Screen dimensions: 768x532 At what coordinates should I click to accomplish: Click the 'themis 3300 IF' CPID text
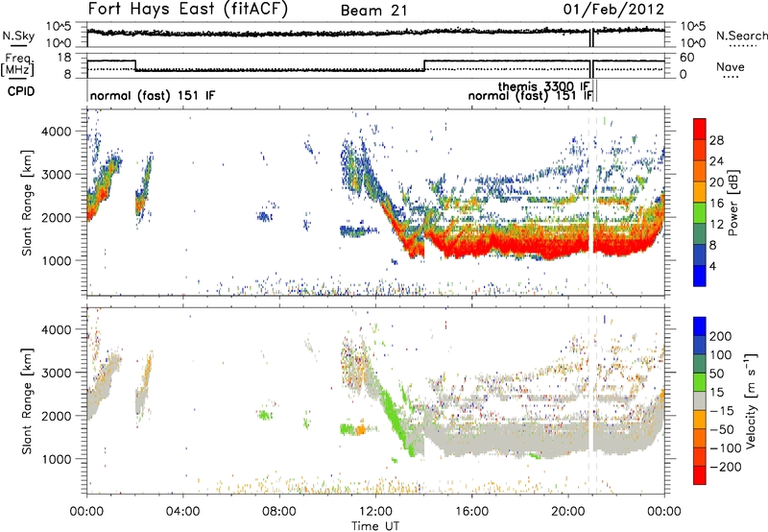[543, 86]
